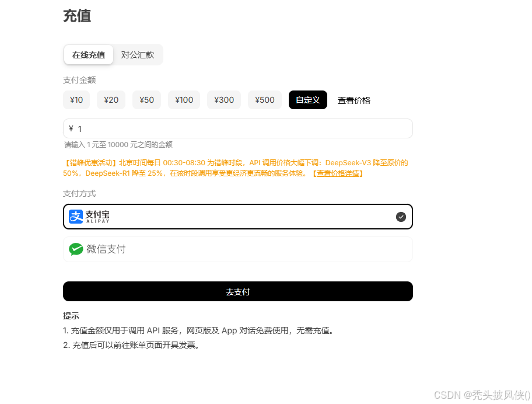Click the Alipay selected checkmark icon
Screen dimensions: 532x404
[401, 217]
